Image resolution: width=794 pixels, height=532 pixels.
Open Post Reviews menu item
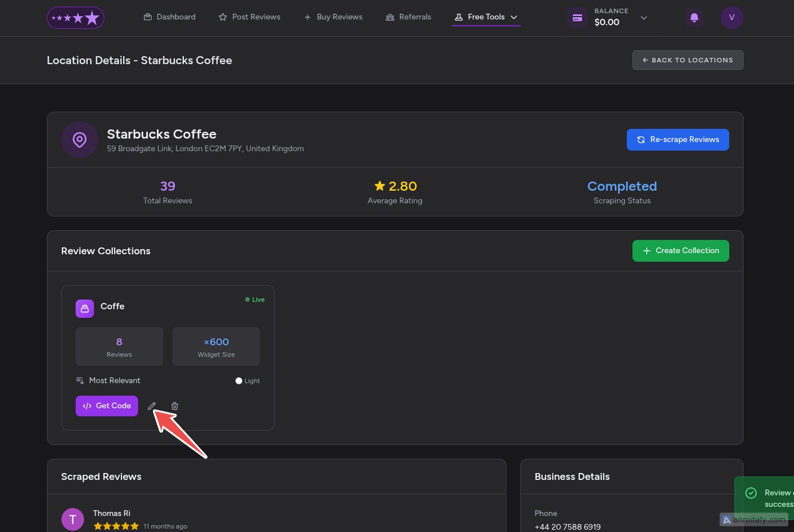click(x=249, y=17)
